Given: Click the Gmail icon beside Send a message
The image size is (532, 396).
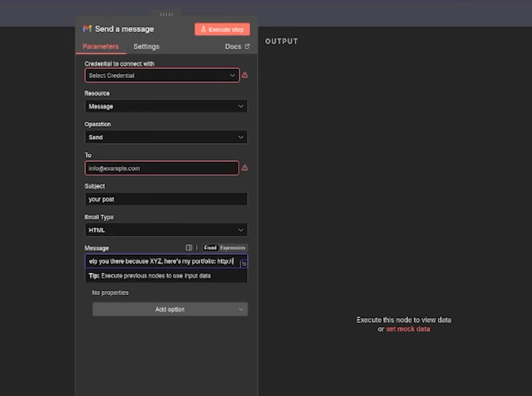Looking at the screenshot, I should click(87, 28).
